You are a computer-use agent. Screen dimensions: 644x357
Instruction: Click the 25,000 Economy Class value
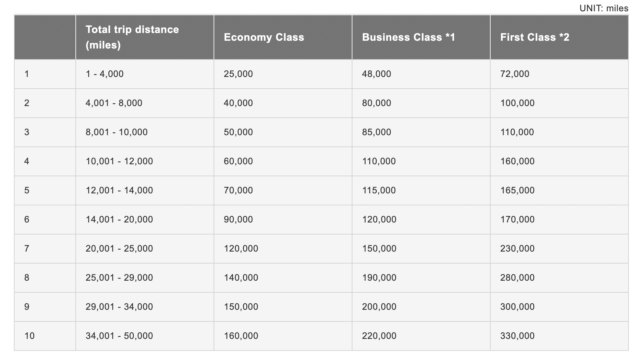(238, 74)
